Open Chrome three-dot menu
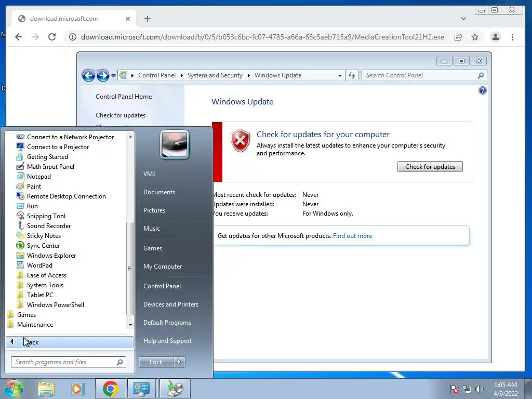The height and width of the screenshot is (399, 532). (x=512, y=37)
